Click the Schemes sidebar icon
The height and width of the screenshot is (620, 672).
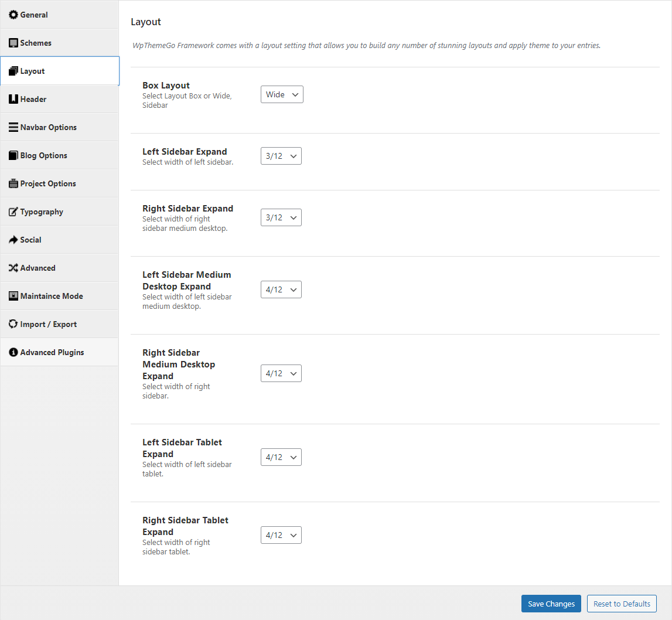click(x=13, y=43)
